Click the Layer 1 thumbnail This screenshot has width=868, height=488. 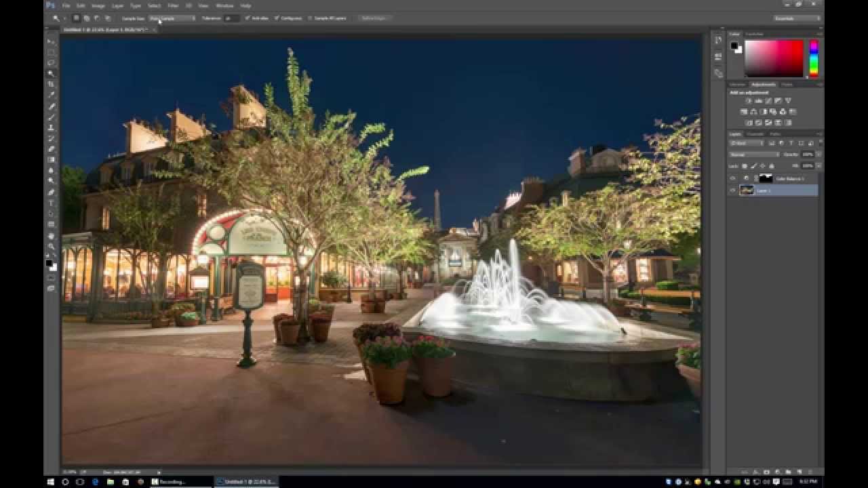[x=747, y=190]
